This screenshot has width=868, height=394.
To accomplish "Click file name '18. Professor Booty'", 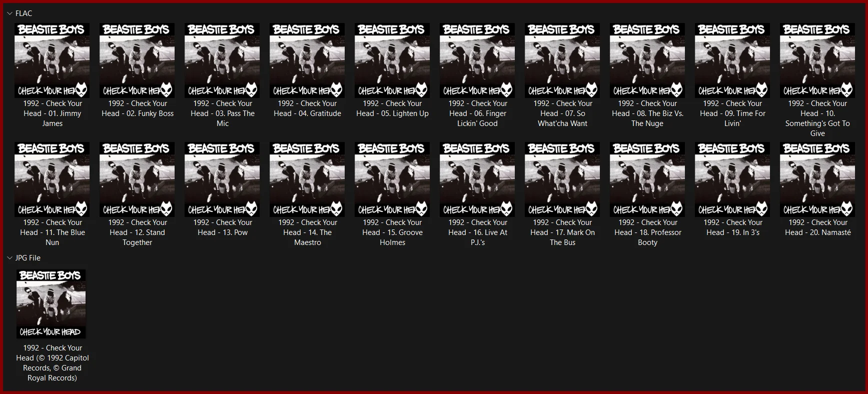I will coord(647,232).
